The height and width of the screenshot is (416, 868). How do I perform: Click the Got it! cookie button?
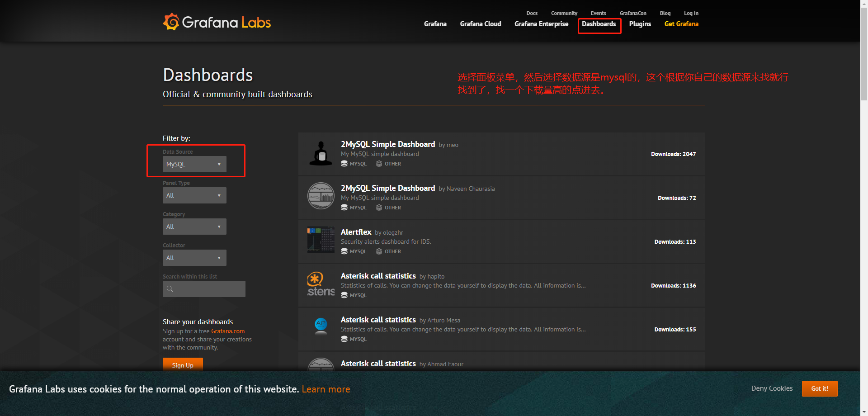pyautogui.click(x=820, y=388)
